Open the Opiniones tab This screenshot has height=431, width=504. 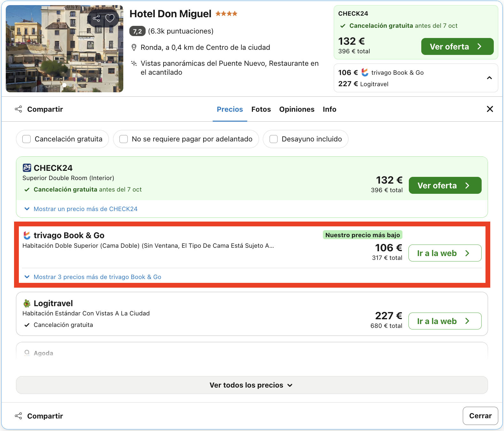click(x=297, y=109)
